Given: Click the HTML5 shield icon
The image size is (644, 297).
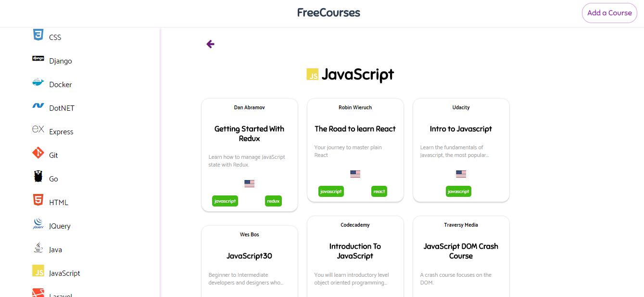Looking at the screenshot, I should [x=38, y=199].
